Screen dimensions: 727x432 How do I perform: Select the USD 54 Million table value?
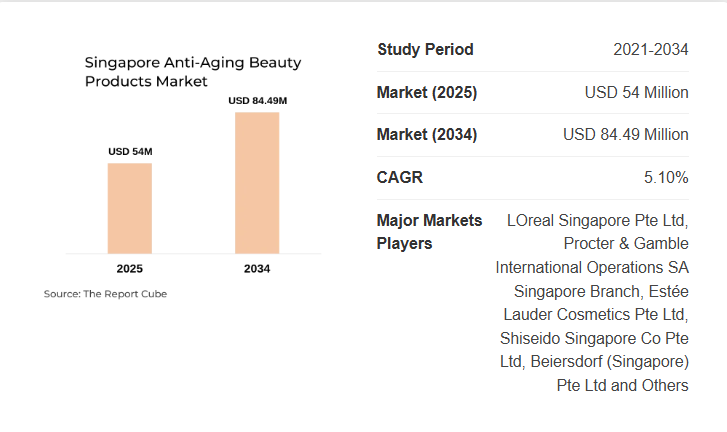point(636,93)
